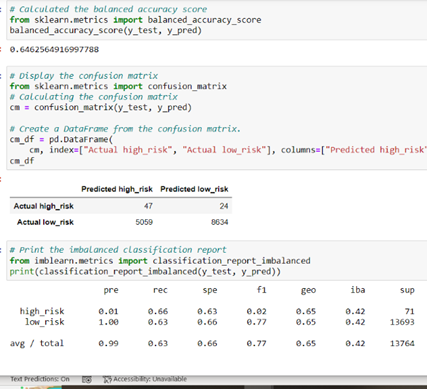
Task: Select the table cell showing 24
Action: pos(224,206)
